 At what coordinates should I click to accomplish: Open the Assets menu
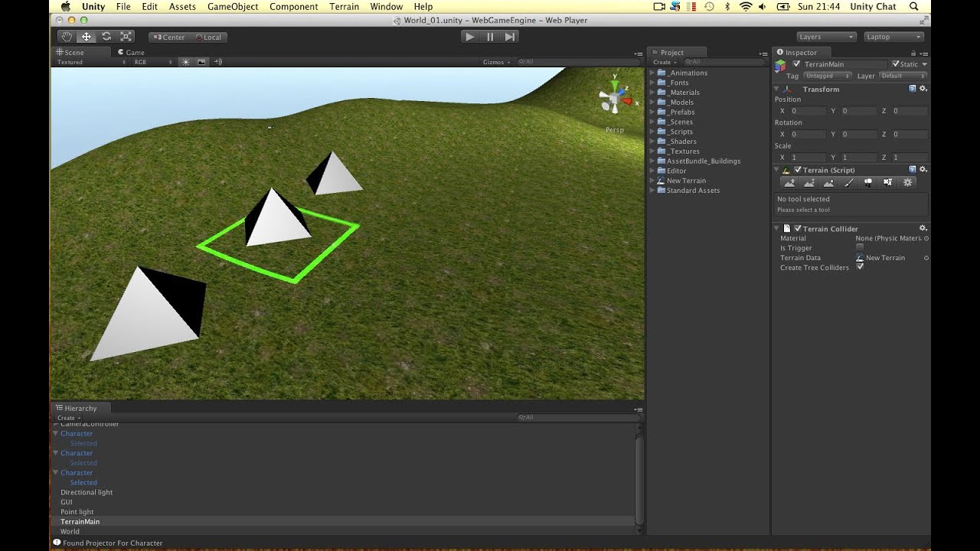pos(182,7)
